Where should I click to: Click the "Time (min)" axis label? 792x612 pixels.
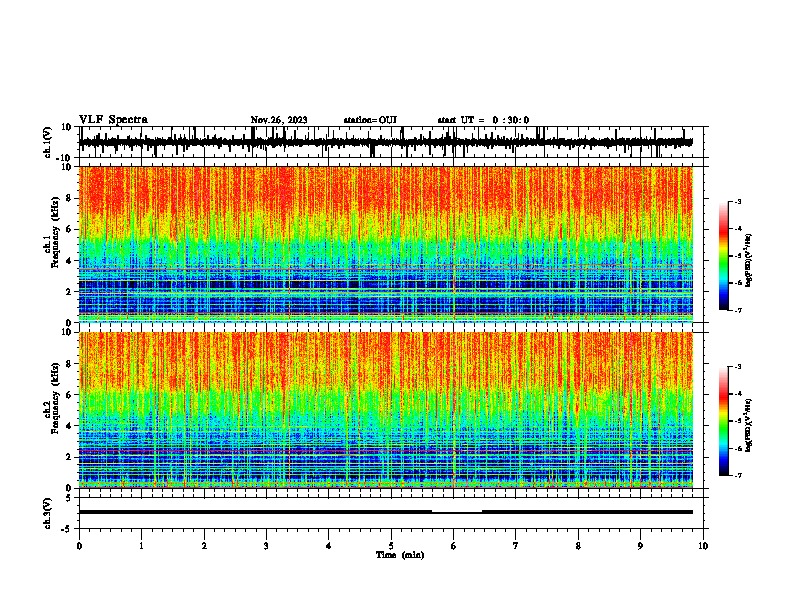pos(400,555)
